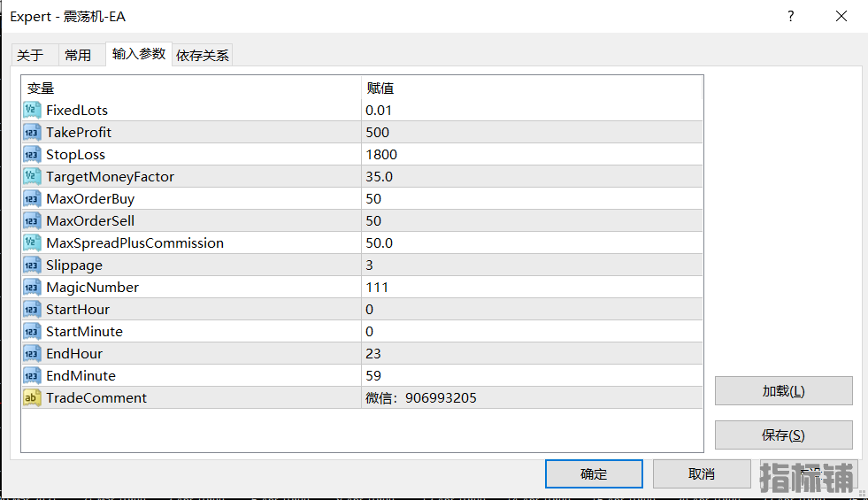Image resolution: width=868 pixels, height=500 pixels.
Task: Click the MaxSpreadPlusCommission variable icon
Action: [32, 242]
